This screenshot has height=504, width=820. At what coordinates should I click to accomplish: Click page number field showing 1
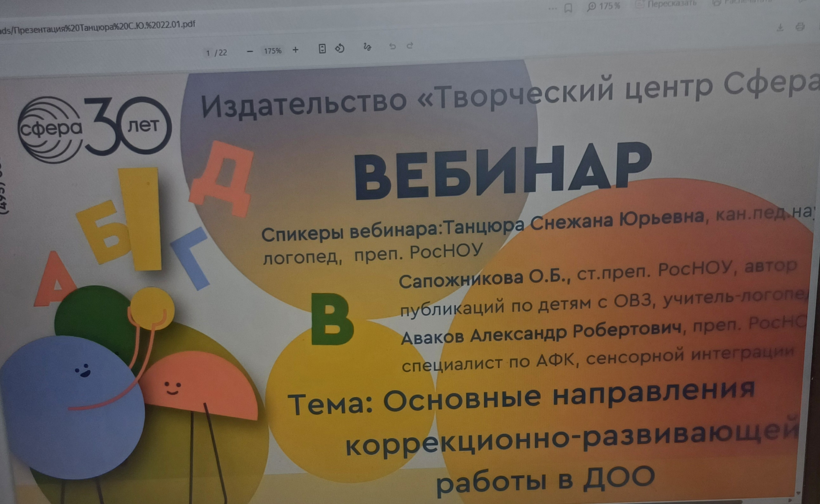point(208,53)
